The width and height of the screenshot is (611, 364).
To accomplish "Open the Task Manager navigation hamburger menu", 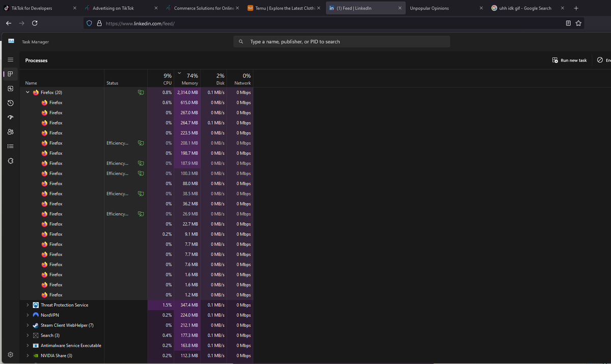I will (10, 60).
